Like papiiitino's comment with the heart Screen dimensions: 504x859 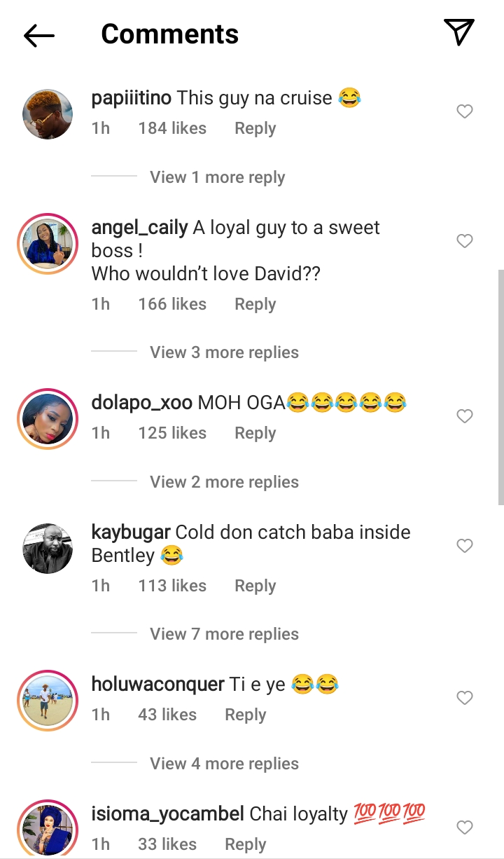pos(465,111)
